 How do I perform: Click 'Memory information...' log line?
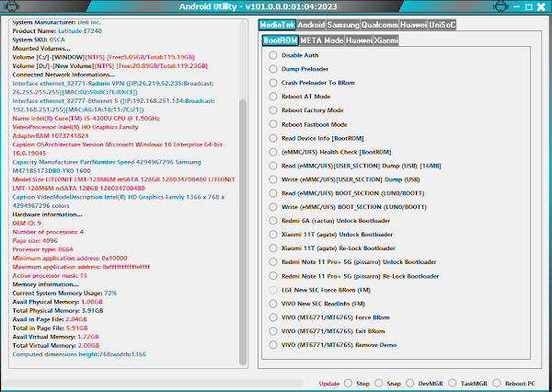tap(45, 284)
